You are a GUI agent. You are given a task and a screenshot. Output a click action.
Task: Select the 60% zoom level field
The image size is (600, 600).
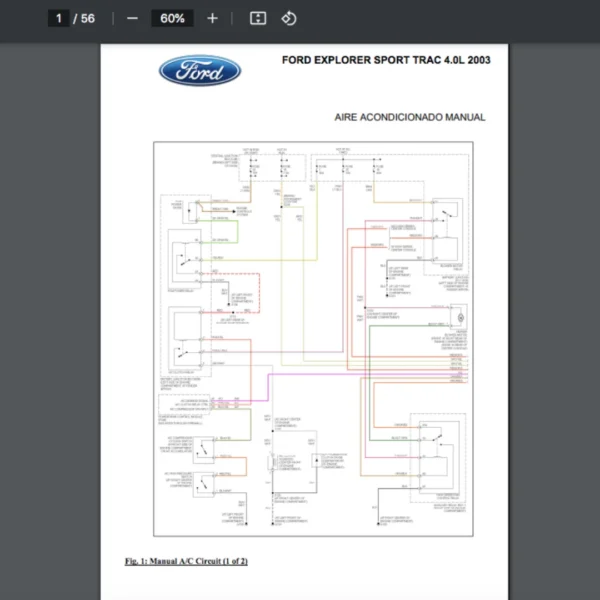point(171,18)
